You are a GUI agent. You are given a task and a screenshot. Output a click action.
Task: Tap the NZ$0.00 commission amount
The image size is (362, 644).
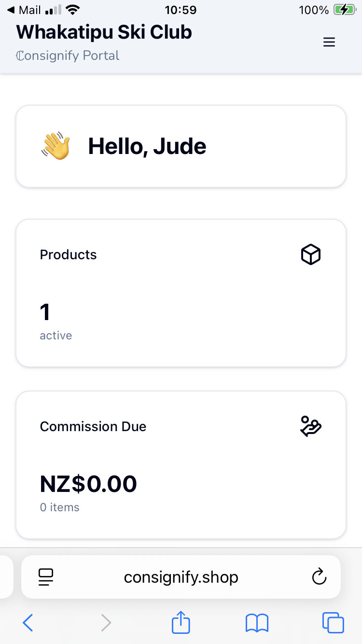(88, 484)
